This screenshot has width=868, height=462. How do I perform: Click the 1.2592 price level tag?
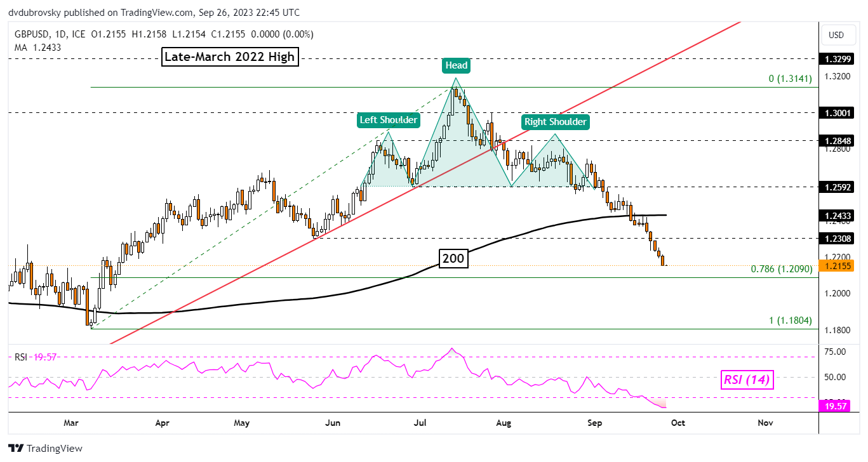tap(836, 187)
